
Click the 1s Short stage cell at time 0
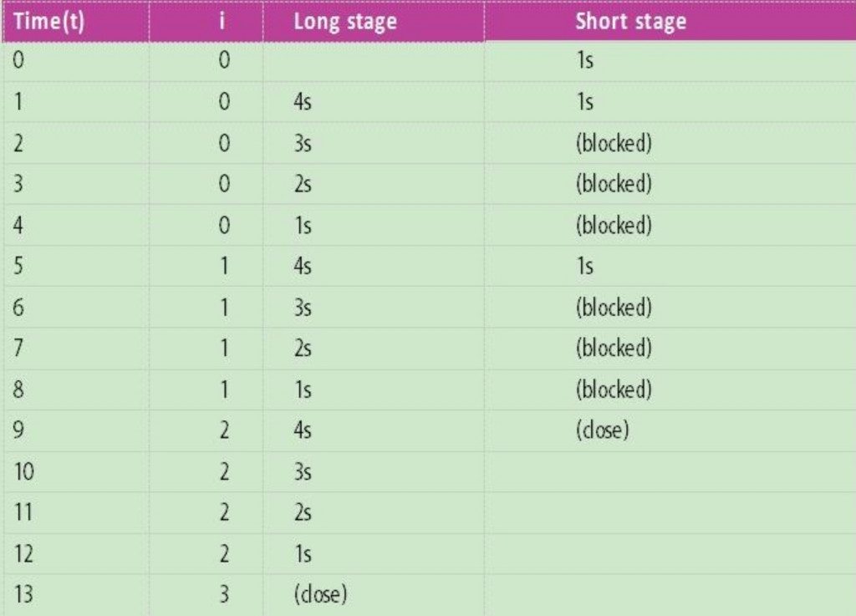(584, 62)
